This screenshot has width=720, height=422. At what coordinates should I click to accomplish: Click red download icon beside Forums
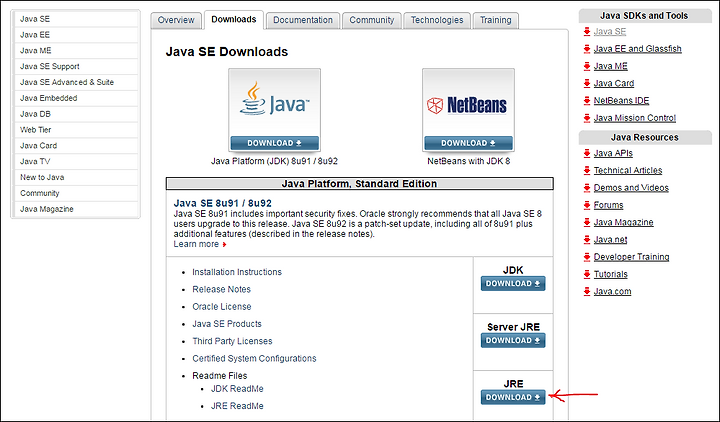coord(586,205)
